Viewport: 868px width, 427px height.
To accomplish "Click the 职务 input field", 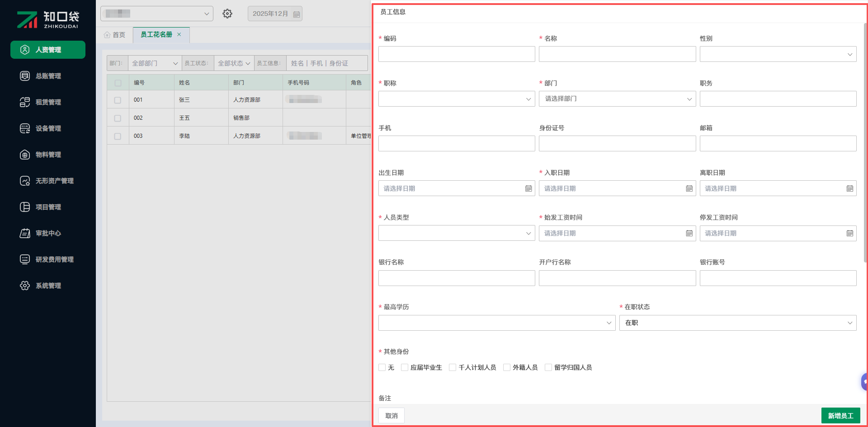I will [778, 99].
